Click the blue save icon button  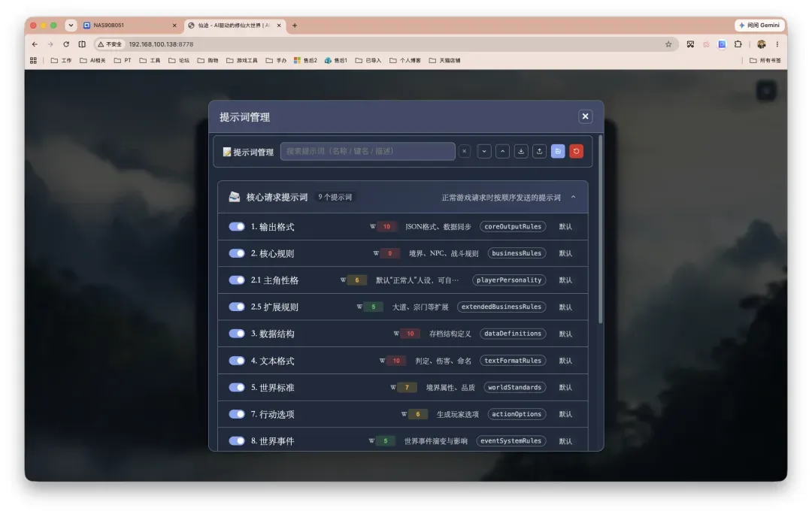[x=558, y=151]
